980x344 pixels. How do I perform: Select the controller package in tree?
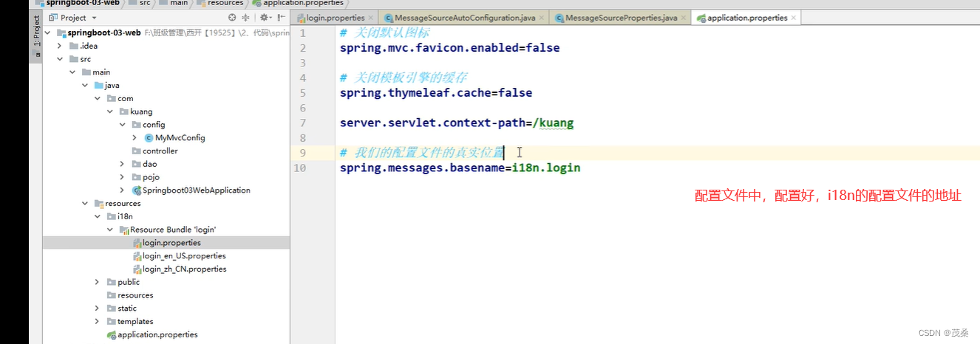[x=160, y=151]
